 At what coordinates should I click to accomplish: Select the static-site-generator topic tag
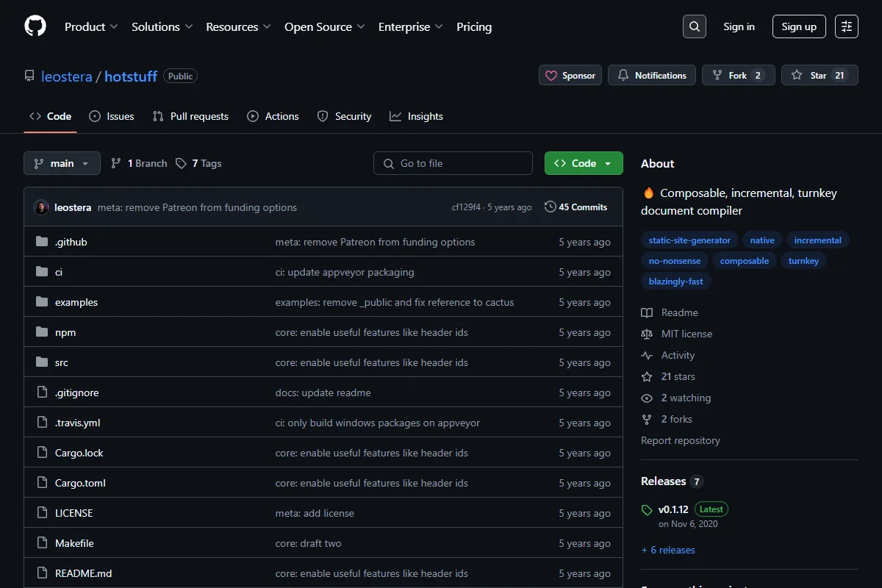689,240
